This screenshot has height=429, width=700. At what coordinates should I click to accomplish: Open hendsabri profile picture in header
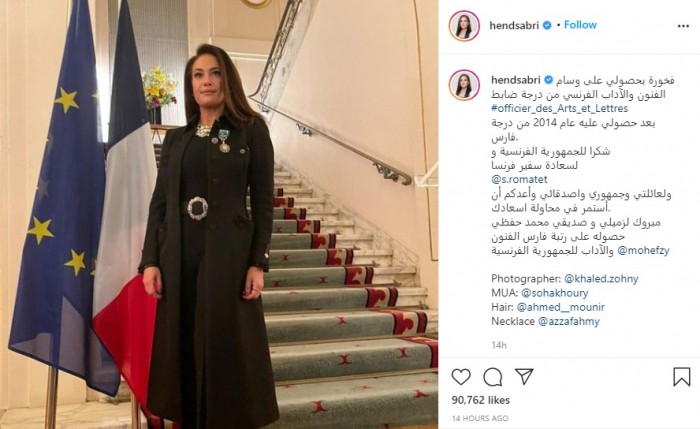point(464,26)
